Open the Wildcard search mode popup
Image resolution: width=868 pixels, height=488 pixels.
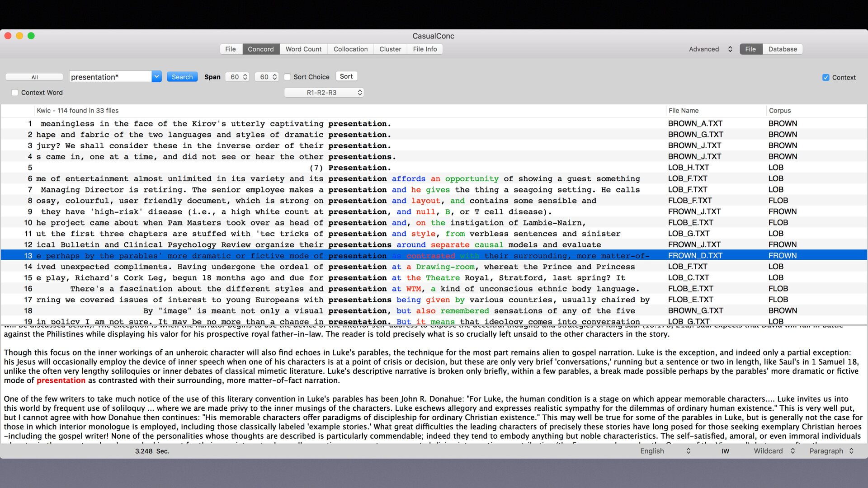click(x=774, y=451)
